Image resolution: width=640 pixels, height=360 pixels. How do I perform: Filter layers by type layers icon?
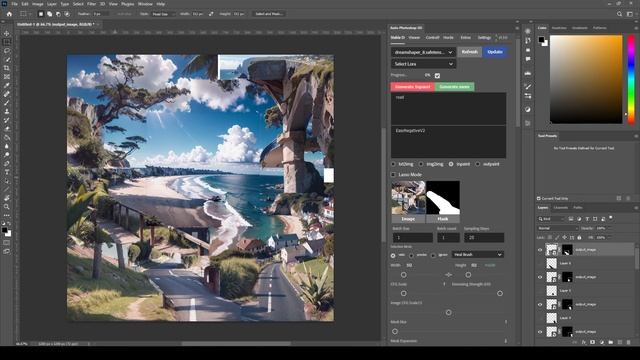coord(587,219)
